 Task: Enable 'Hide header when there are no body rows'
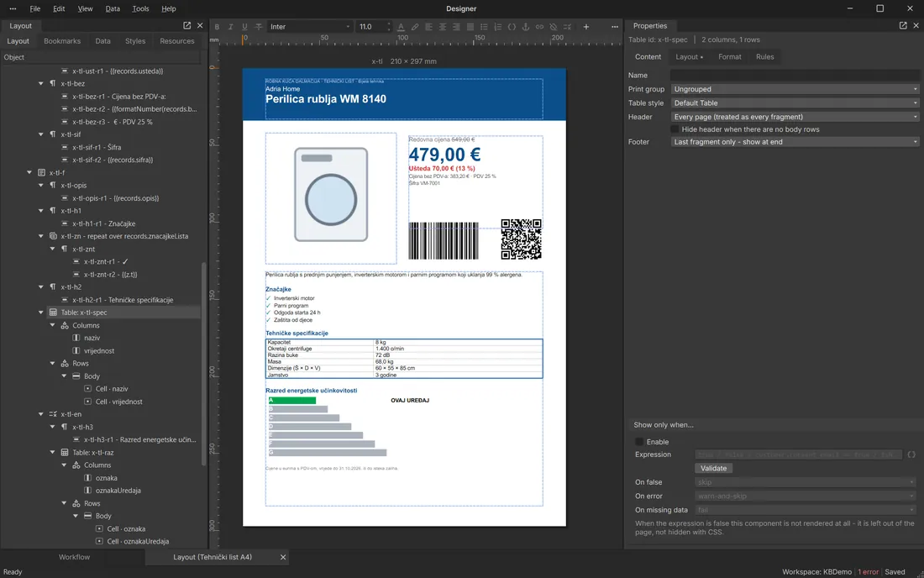(675, 129)
